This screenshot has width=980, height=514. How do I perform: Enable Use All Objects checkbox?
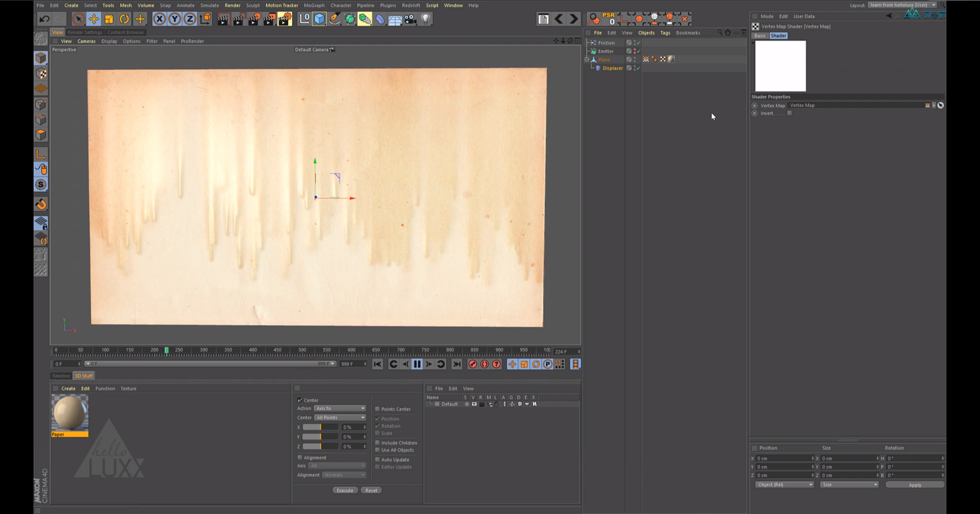[378, 450]
